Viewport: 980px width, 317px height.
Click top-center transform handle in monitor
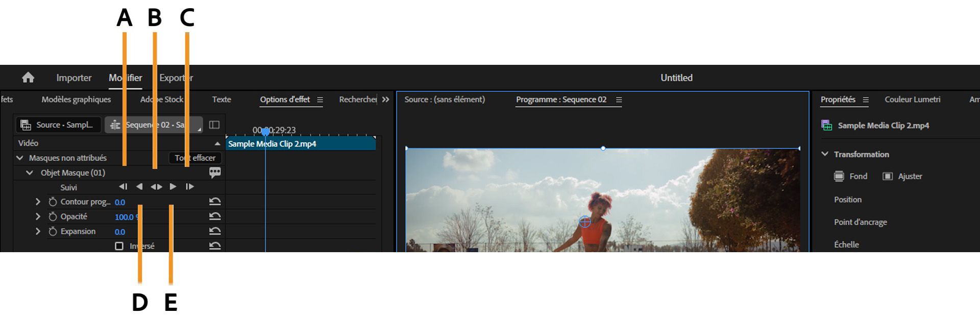(x=603, y=148)
